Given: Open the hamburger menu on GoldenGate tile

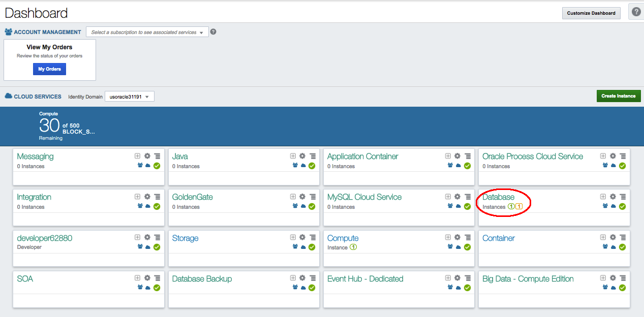Looking at the screenshot, I should [x=313, y=197].
